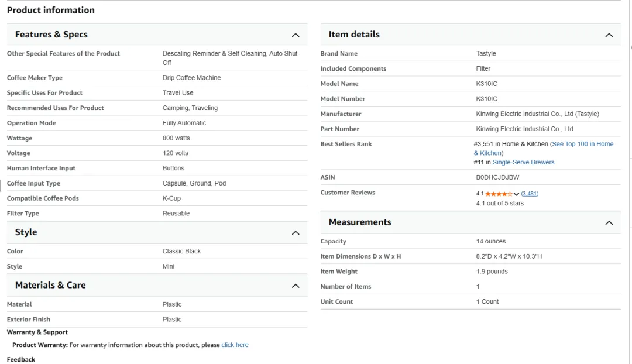This screenshot has width=632, height=364.
Task: Click the Number of Items label
Action: pyautogui.click(x=345, y=287)
